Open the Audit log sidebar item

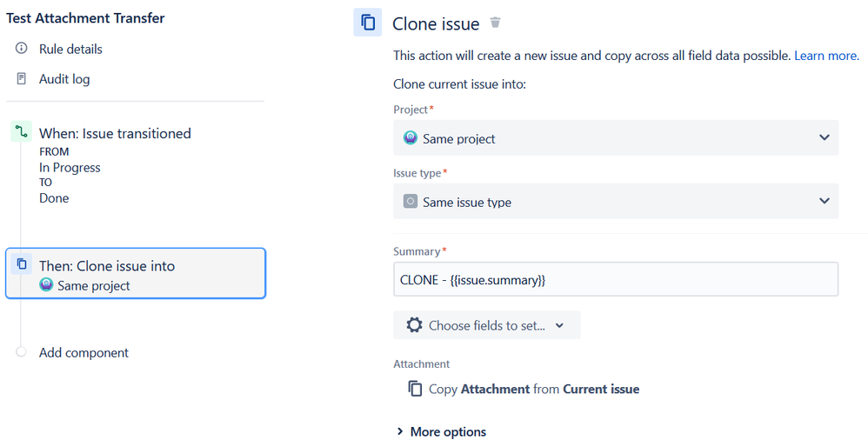(x=64, y=79)
